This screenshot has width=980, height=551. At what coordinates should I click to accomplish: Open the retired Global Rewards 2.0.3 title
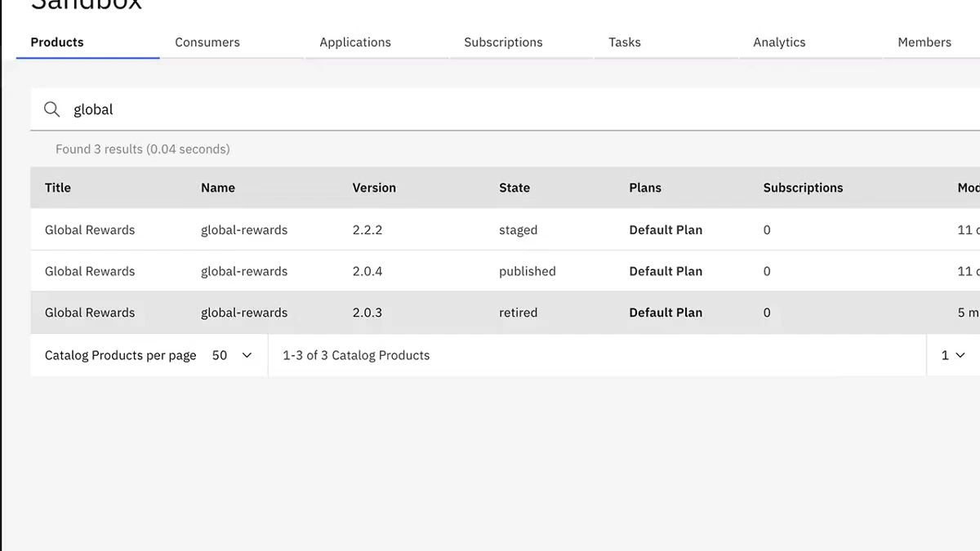[90, 313]
